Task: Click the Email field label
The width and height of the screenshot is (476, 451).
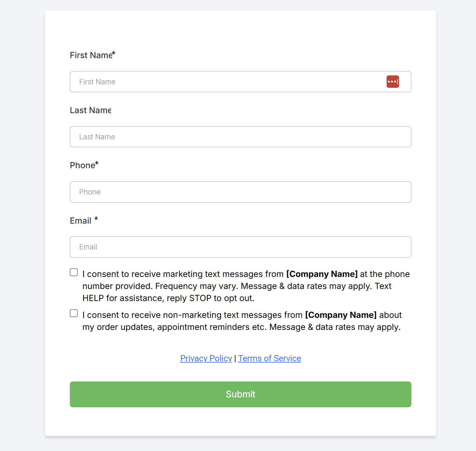Action: coord(80,221)
